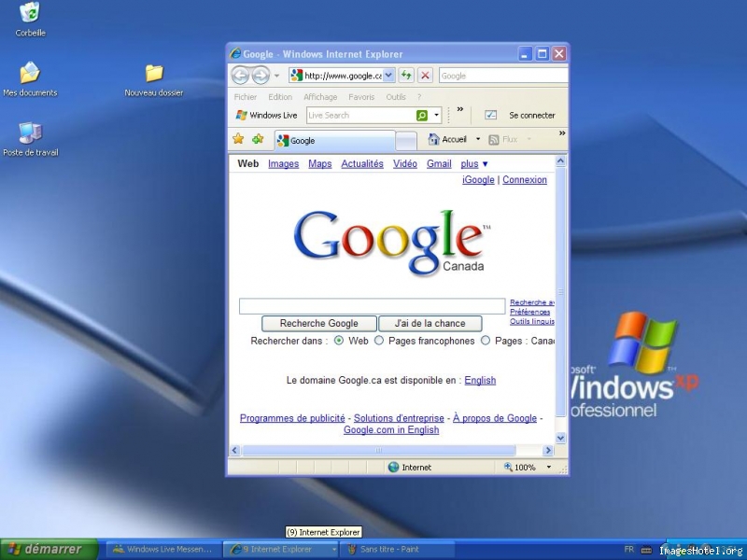Click the green Live Search magnifier button
Screen dimensions: 747x560
[x=422, y=116]
